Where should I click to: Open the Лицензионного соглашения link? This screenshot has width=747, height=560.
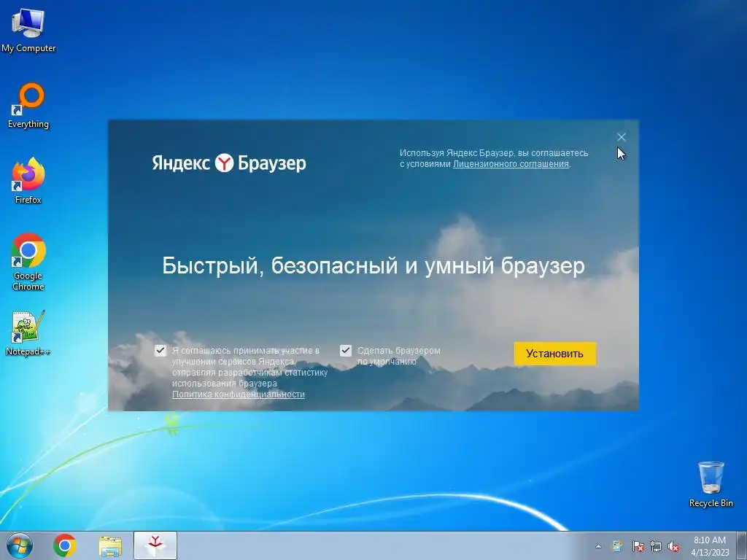(511, 164)
